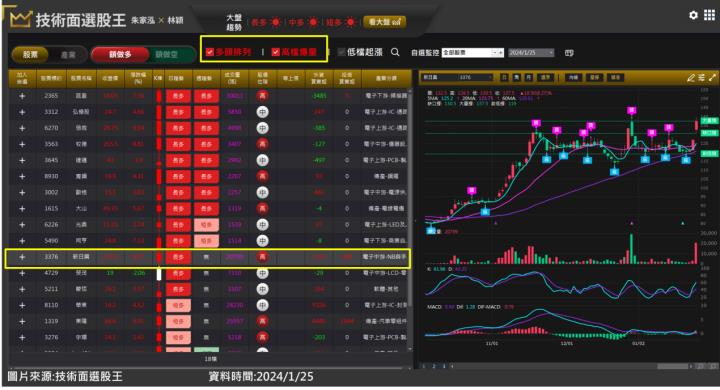Add stock 3645 to watchlist with plus
Viewport: 720px width, 390px height.
(22, 160)
